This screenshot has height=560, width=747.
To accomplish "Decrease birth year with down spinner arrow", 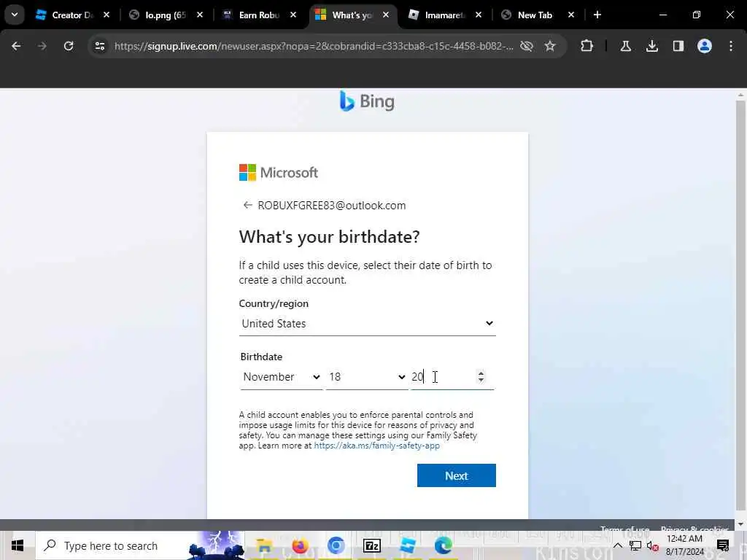I will click(x=481, y=380).
